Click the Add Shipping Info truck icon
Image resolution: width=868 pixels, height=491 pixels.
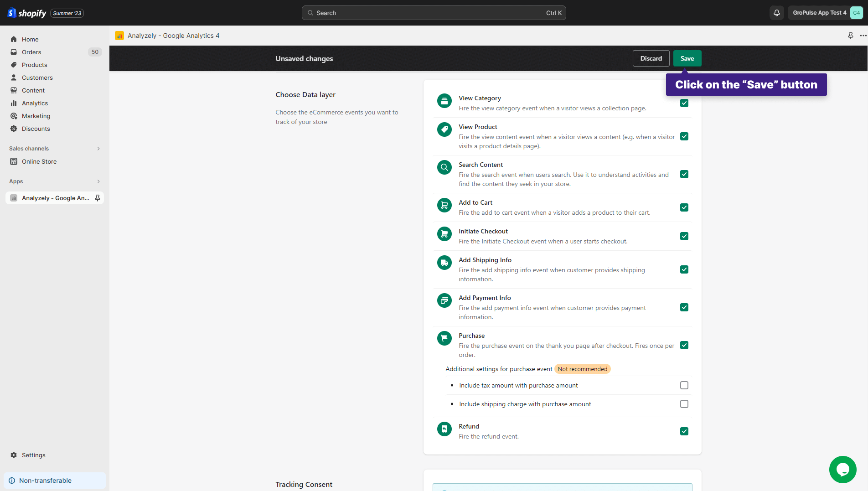(444, 263)
